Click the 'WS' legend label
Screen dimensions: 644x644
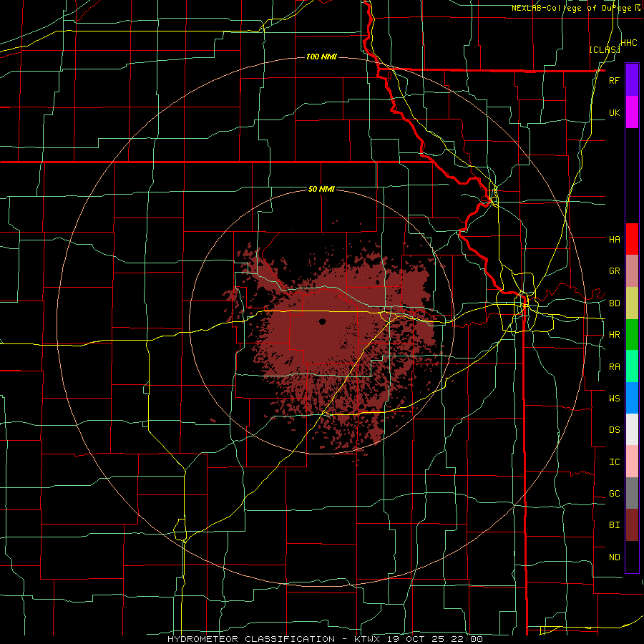click(x=614, y=399)
